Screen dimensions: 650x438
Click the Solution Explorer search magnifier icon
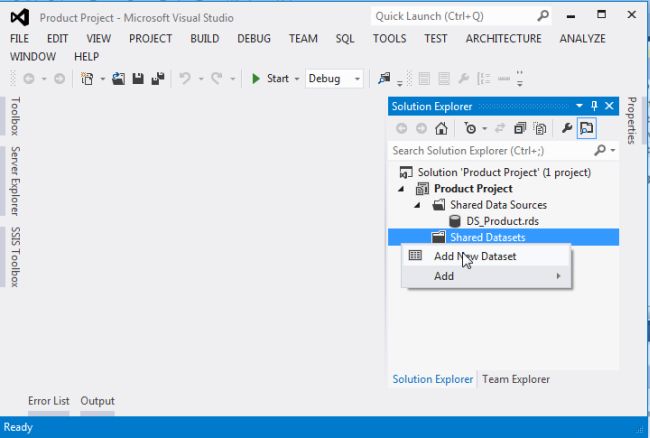(600, 150)
